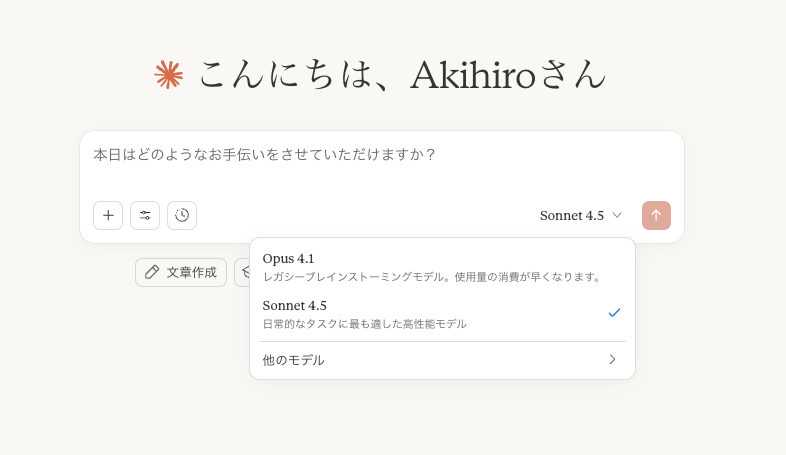This screenshot has width=786, height=455.
Task: Expand the 他のモデル submenu
Action: tap(294, 359)
